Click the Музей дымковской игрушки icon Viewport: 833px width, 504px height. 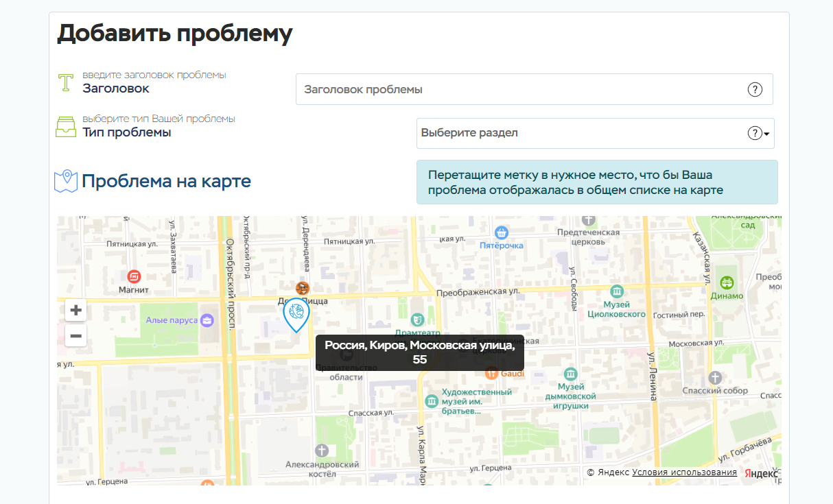[x=570, y=374]
